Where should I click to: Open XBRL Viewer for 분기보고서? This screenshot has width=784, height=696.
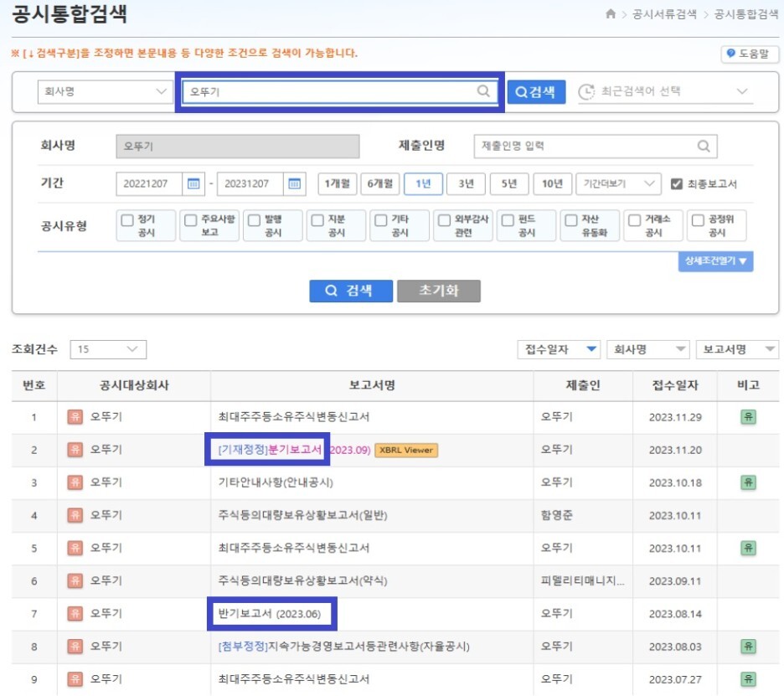pyautogui.click(x=406, y=450)
